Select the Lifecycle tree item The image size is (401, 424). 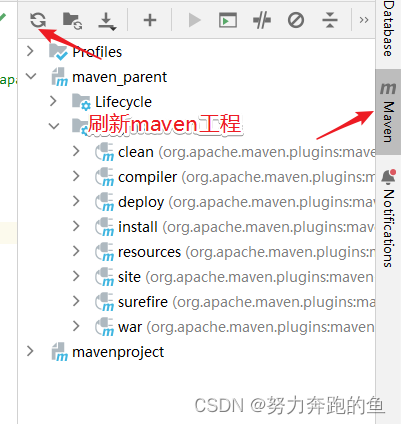coord(123,102)
